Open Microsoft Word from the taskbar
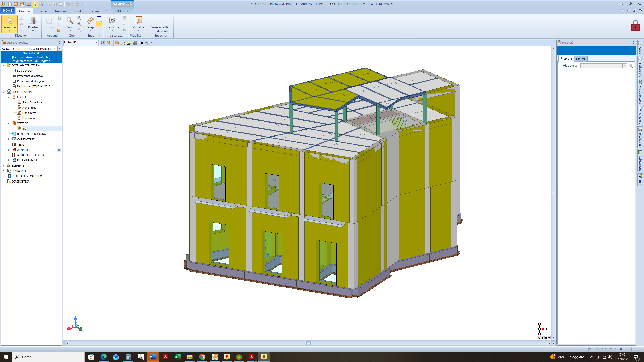This screenshot has width=644, height=362. click(153, 357)
